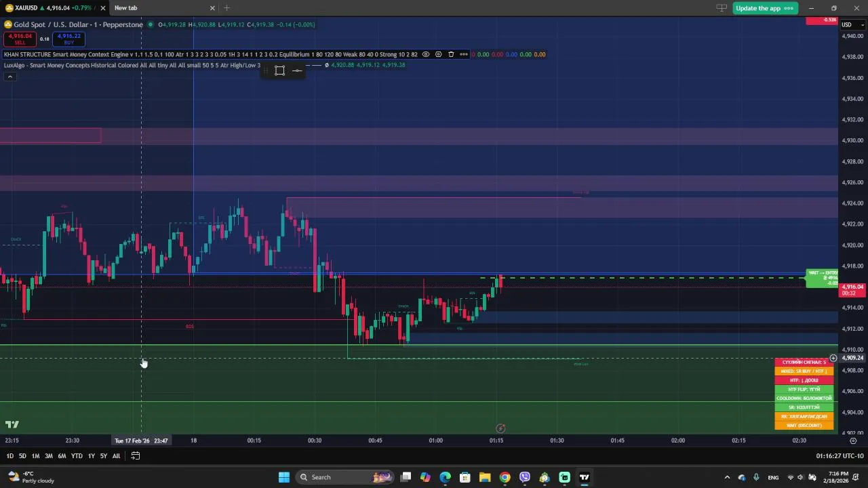Click the TradingView logo watermark button
Screen dimensions: 868x488
coord(12,425)
